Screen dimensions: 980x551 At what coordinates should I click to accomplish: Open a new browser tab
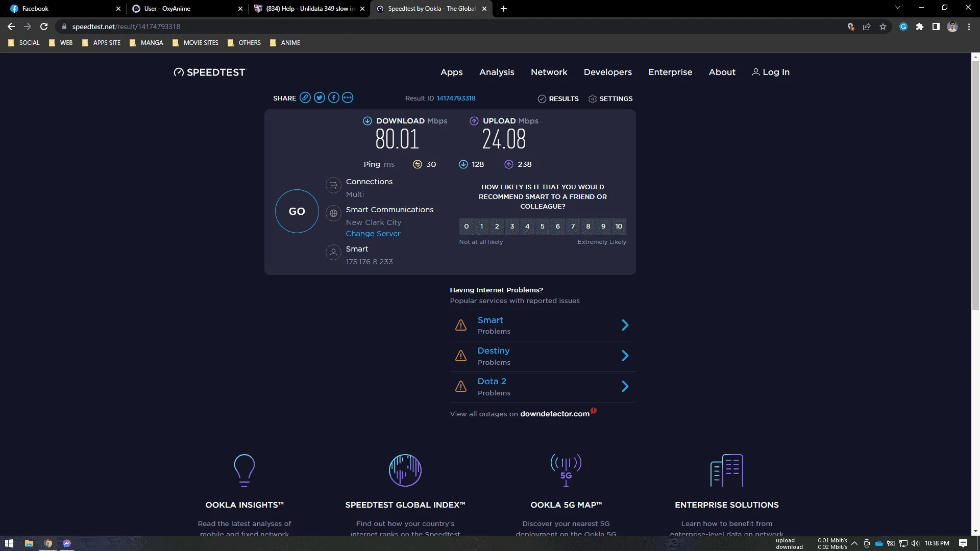pyautogui.click(x=504, y=9)
